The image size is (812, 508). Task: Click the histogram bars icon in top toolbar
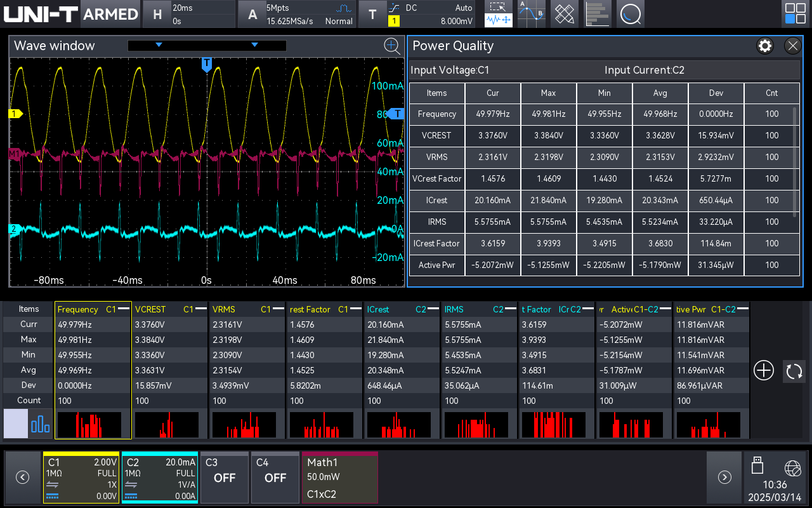click(x=597, y=14)
